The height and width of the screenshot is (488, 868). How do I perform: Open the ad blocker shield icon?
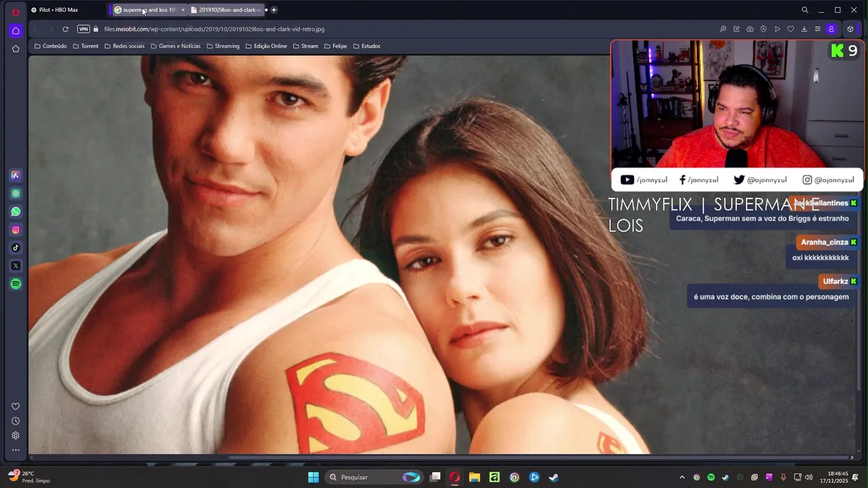[x=764, y=29]
